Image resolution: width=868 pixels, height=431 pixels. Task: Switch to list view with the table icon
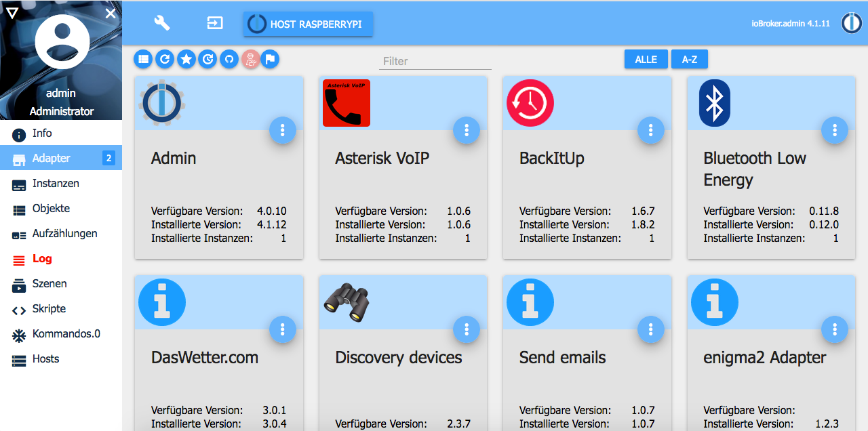pos(143,60)
